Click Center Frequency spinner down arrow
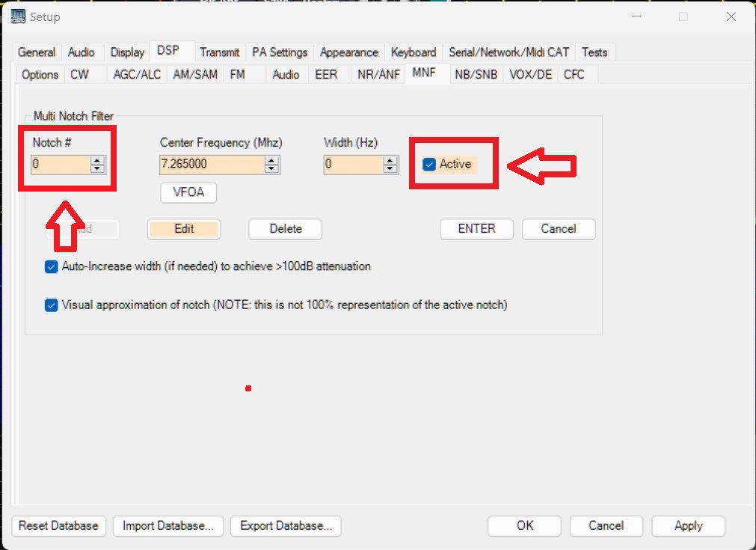 pyautogui.click(x=272, y=169)
